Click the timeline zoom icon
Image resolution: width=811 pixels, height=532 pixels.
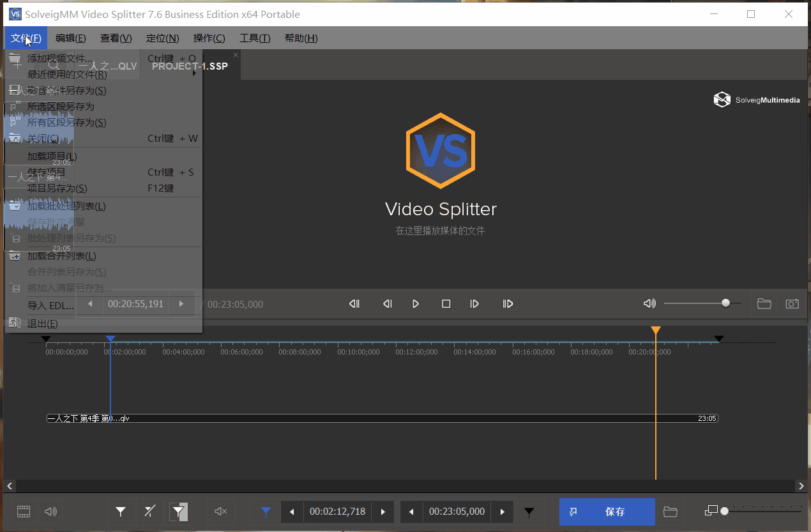[x=711, y=511]
